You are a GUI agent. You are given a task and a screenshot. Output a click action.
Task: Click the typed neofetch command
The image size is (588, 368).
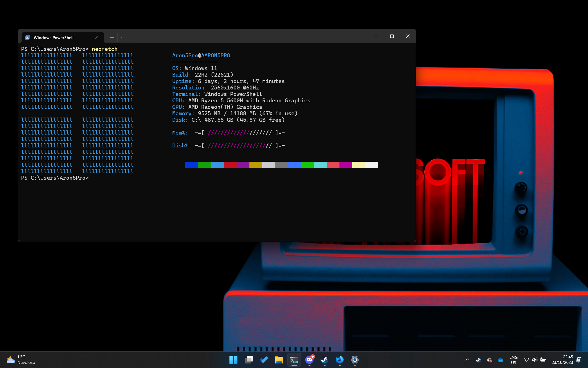pyautogui.click(x=105, y=49)
